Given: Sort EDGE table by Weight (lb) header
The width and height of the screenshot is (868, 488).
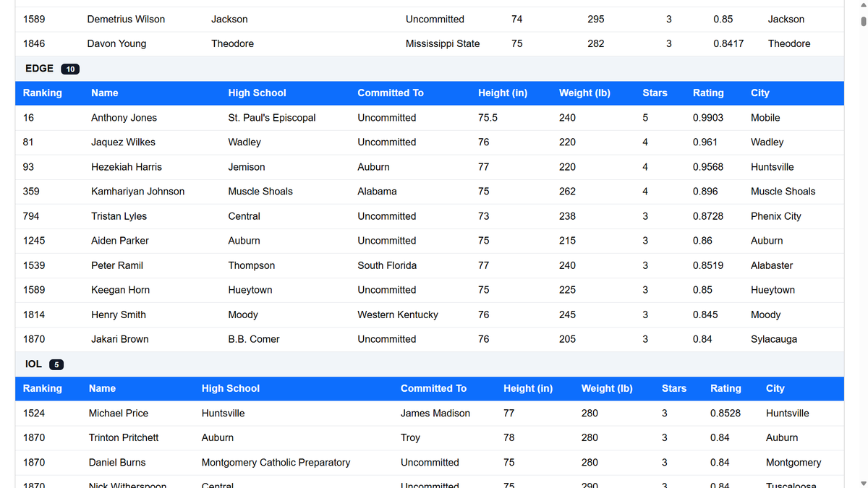Looking at the screenshot, I should click(x=584, y=93).
